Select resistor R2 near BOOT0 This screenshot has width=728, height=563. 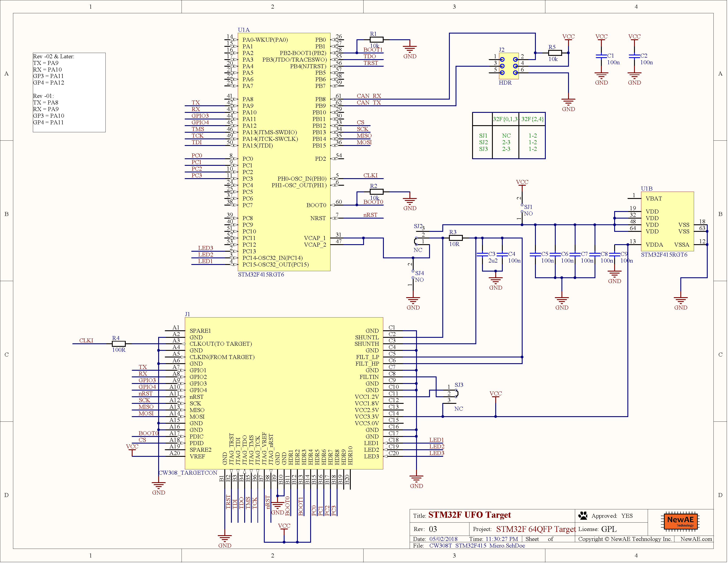tap(377, 192)
